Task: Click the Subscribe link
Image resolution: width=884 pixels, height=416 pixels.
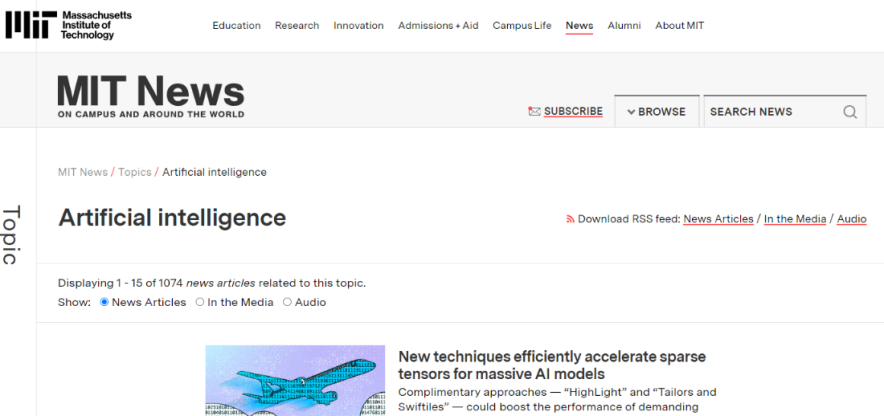Action: 573,111
